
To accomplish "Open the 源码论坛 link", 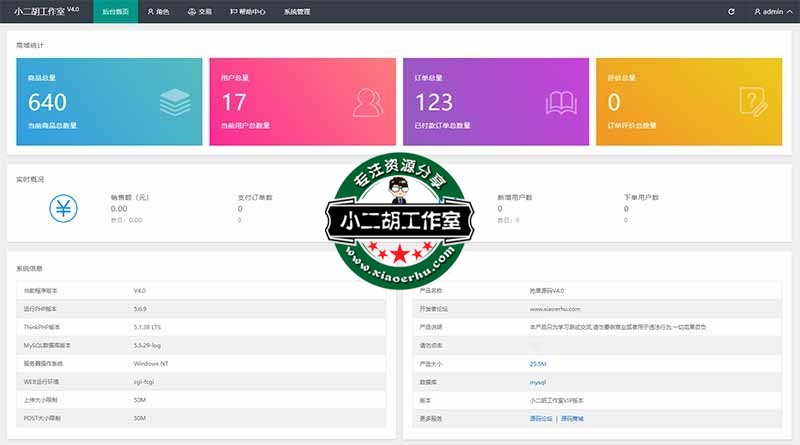I will [541, 418].
